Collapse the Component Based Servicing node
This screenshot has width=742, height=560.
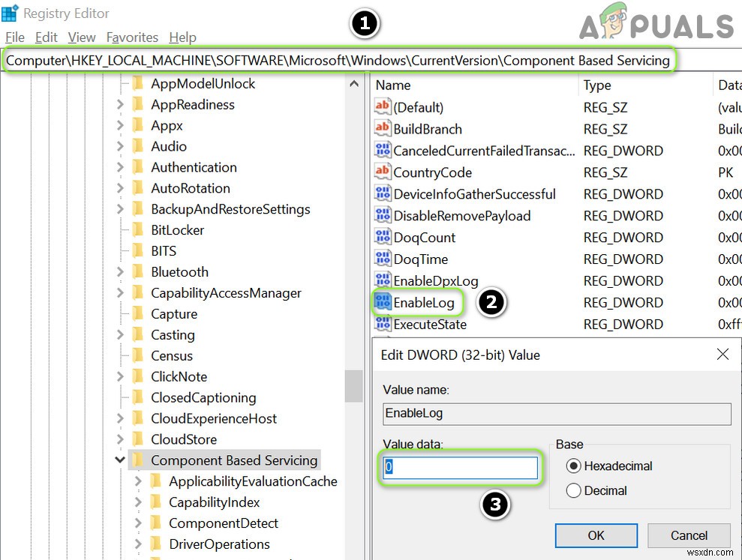tap(120, 460)
